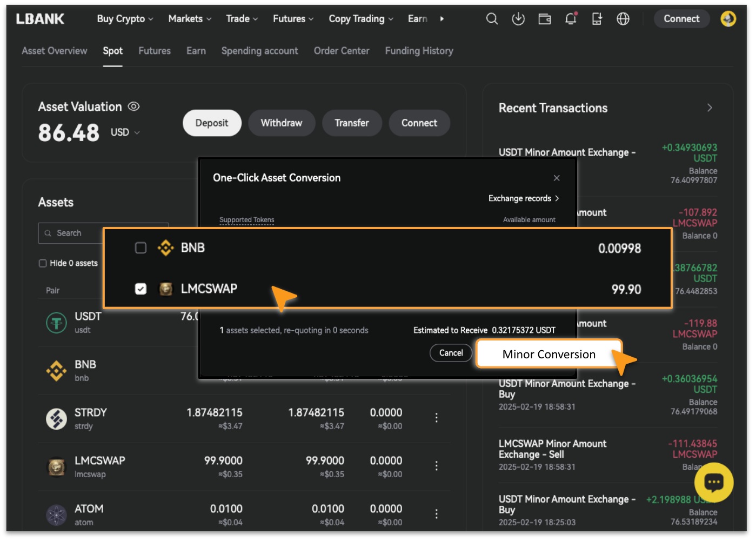Expand the USD currency dropdown
The width and height of the screenshot is (756, 541).
click(125, 132)
